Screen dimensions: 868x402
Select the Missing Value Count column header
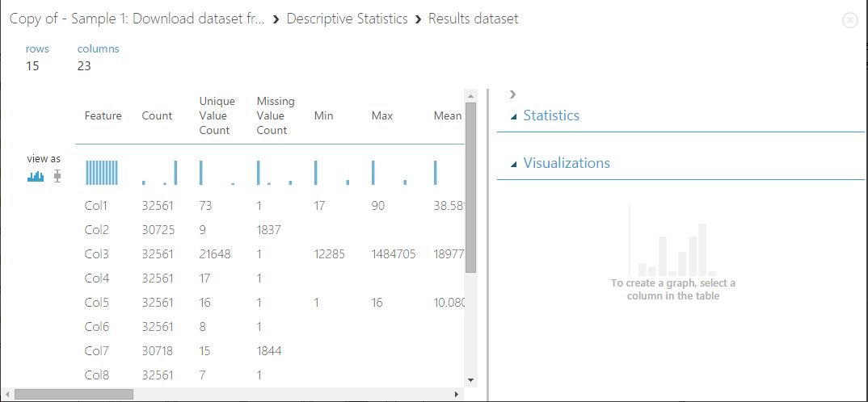click(276, 115)
